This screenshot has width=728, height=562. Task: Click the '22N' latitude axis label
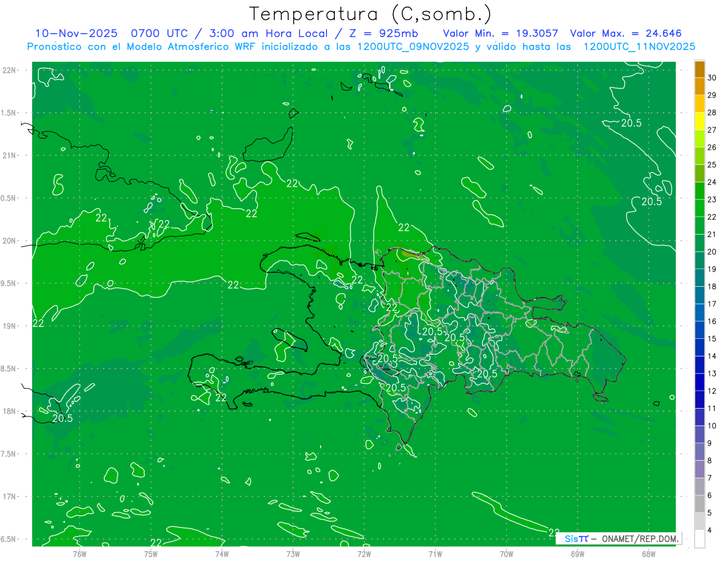[9, 70]
